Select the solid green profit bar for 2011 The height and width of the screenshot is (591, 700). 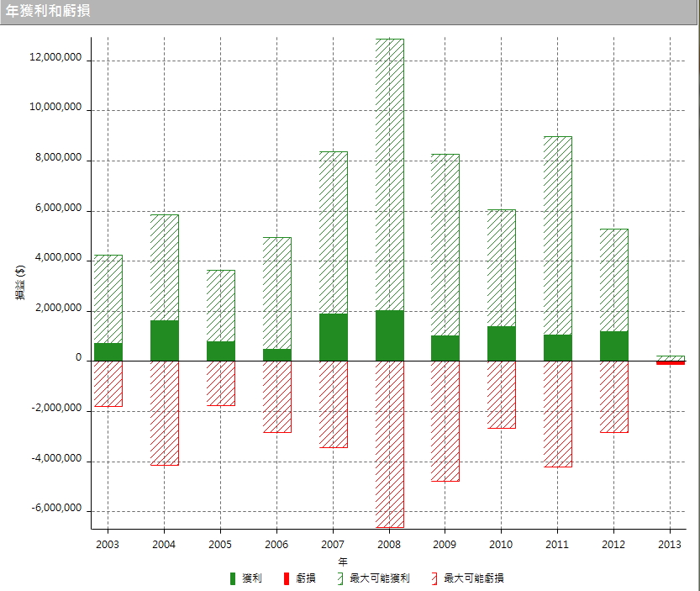558,347
